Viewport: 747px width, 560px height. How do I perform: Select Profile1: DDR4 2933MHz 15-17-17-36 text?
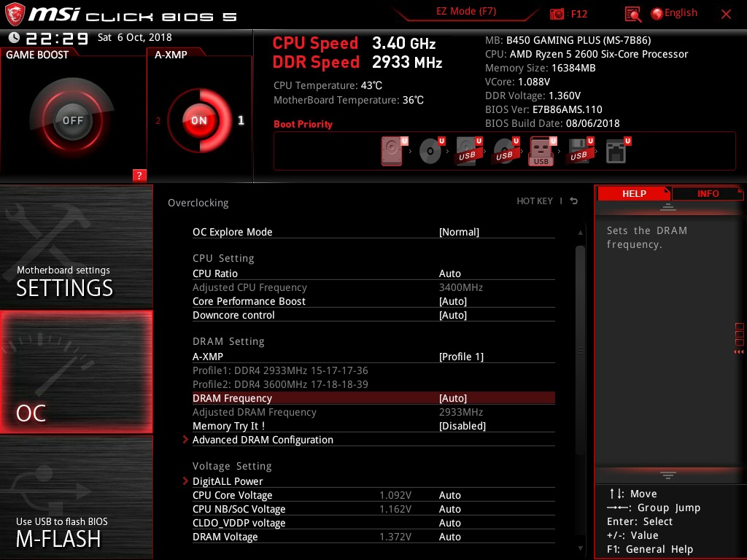[280, 370]
